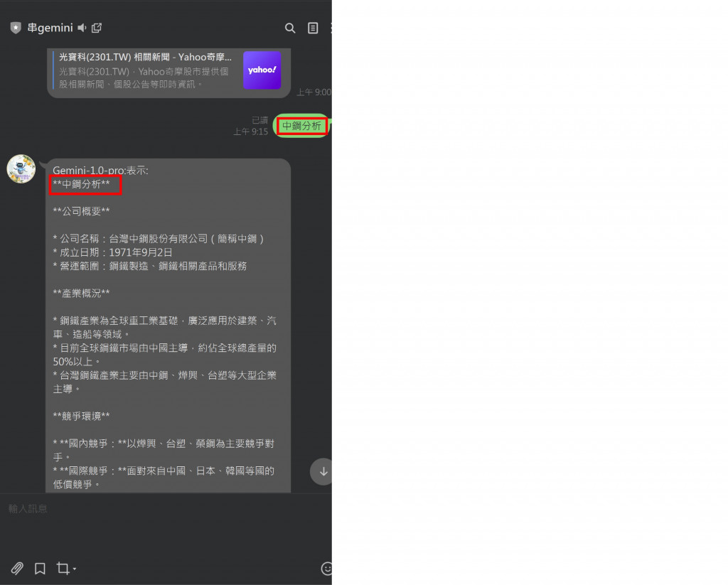This screenshot has width=728, height=585.
Task: Open chat search with magnifier icon
Action: click(x=290, y=28)
